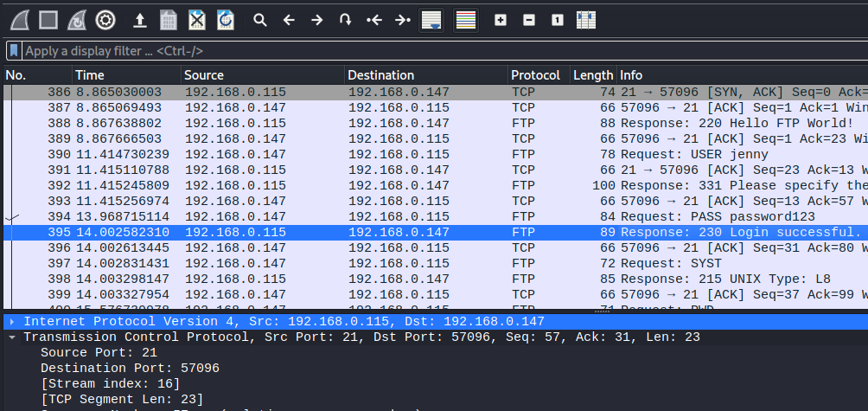
Task: Zoom in main window text
Action: click(501, 21)
